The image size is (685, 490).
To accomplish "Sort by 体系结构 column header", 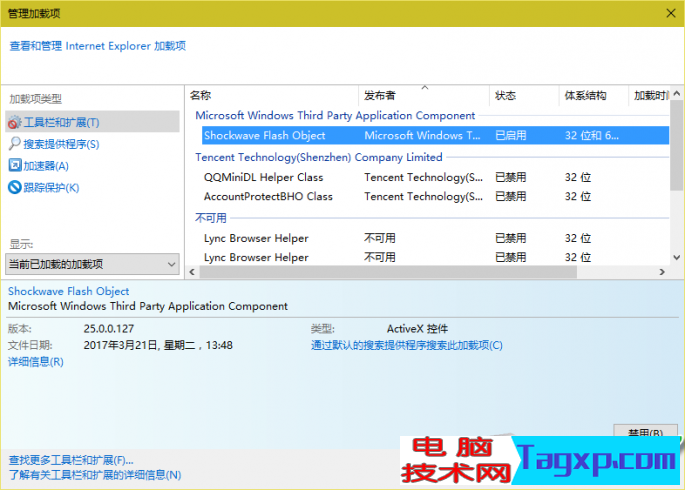I will coord(585,95).
